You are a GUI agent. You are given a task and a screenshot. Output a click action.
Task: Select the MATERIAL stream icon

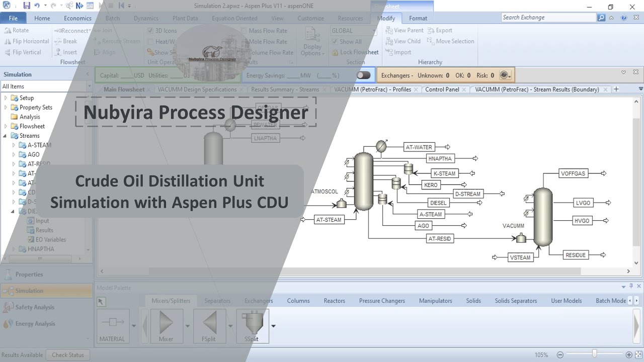coord(112,326)
